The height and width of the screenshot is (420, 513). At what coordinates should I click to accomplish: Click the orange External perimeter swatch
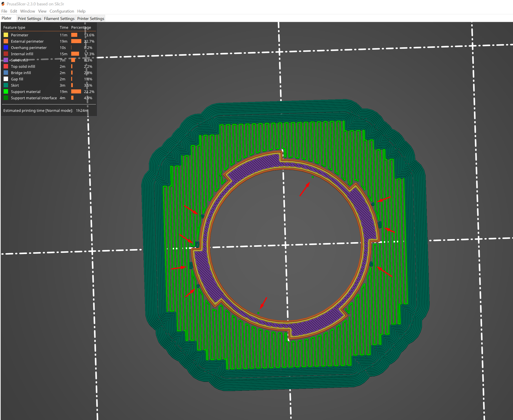pos(6,41)
